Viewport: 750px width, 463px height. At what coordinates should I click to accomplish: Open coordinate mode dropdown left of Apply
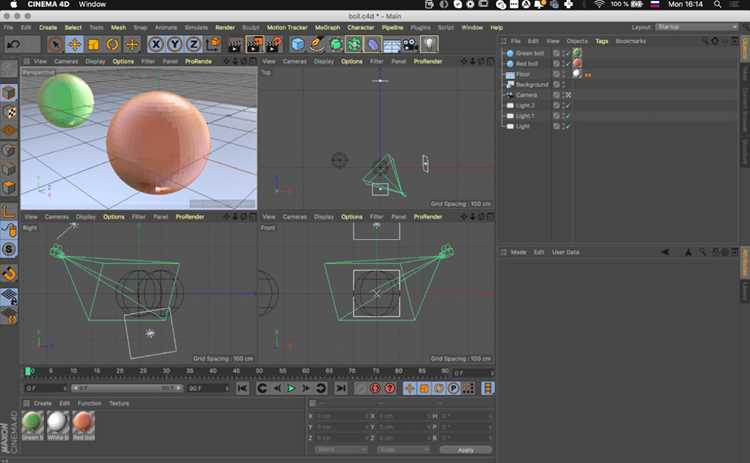pyautogui.click(x=341, y=450)
